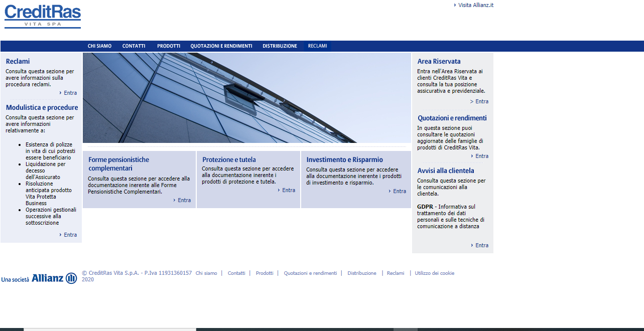The width and height of the screenshot is (644, 331).
Task: Open the Utilizzo dei cookie footer link
Action: click(x=434, y=273)
